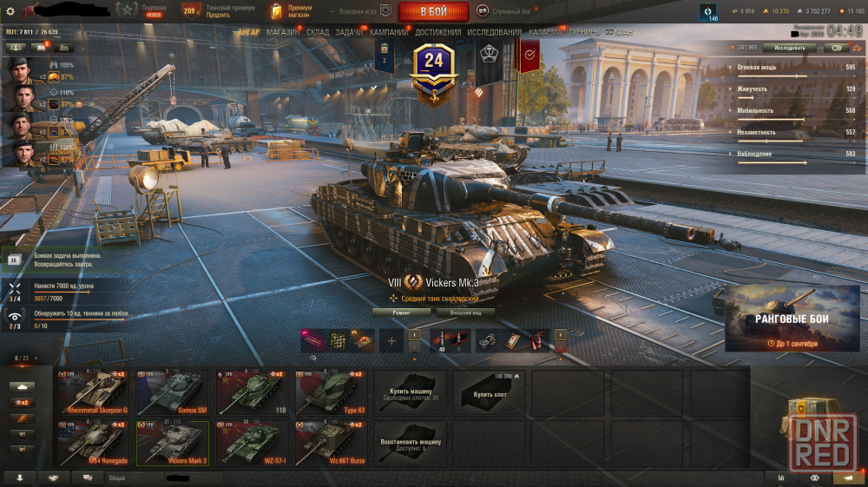Open the settings gear menu
The image size is (868, 487).
(x=10, y=11)
